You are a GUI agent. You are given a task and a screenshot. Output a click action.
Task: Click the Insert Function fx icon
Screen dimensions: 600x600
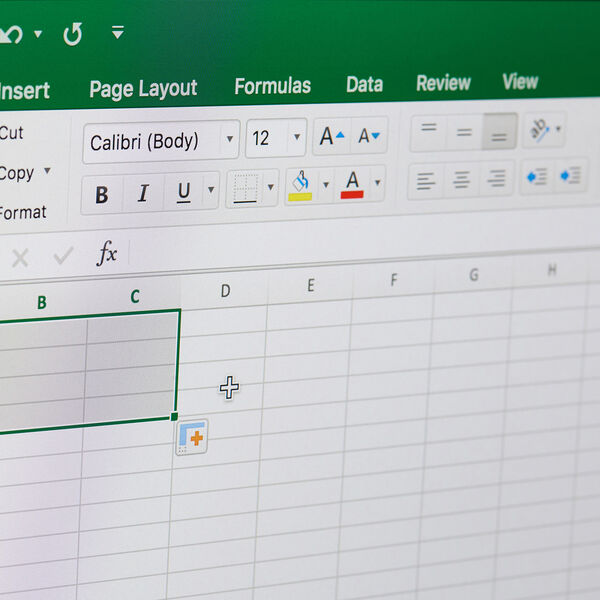(x=107, y=254)
